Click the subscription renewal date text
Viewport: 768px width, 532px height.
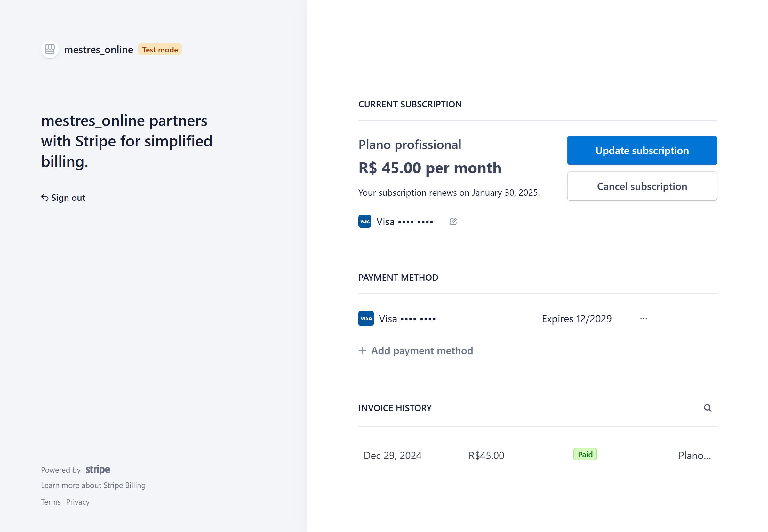[449, 193]
